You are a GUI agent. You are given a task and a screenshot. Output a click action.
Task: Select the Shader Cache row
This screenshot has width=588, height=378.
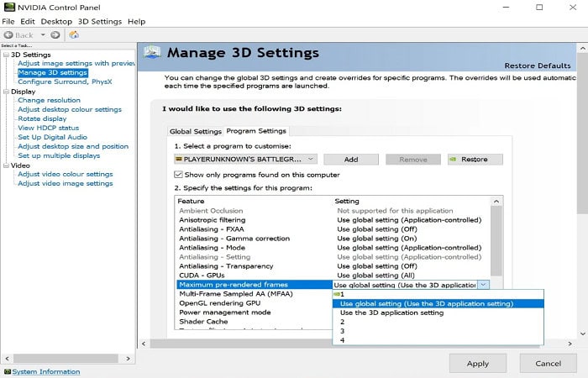pos(255,322)
